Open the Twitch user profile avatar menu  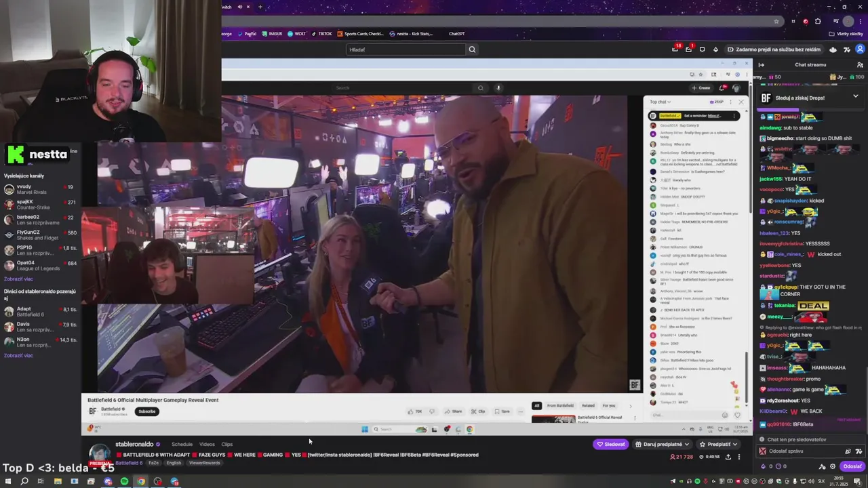pos(861,49)
